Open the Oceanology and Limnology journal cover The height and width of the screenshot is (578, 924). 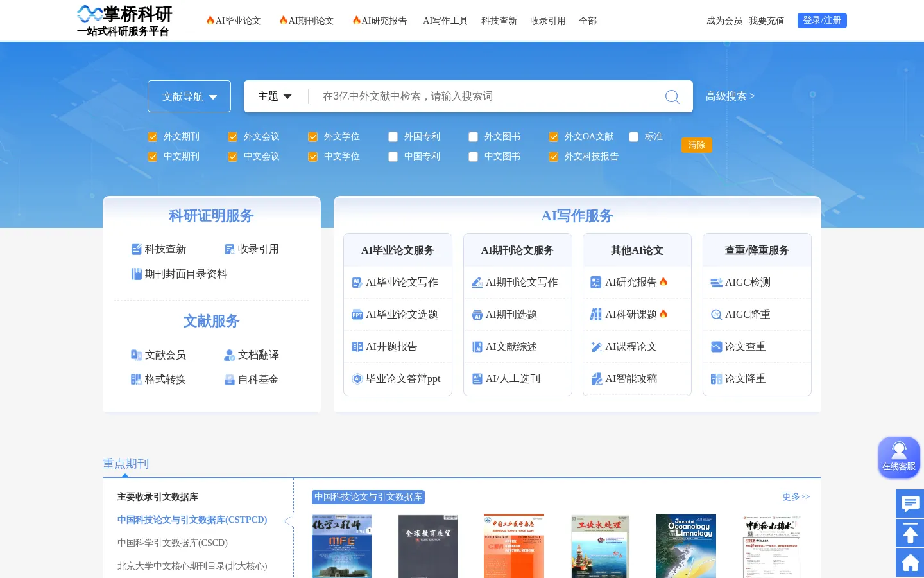[x=686, y=546]
